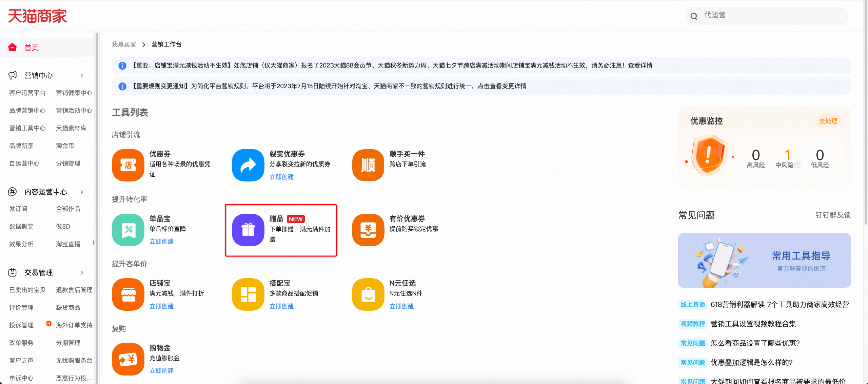Open 分销管理 in sidebar
Screen dimensions: 868x384
click(x=68, y=164)
